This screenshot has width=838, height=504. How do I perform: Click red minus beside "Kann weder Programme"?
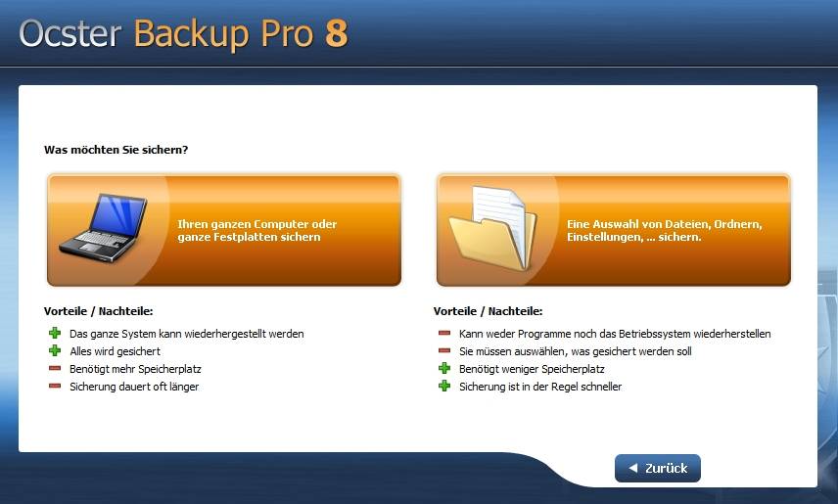click(x=444, y=333)
